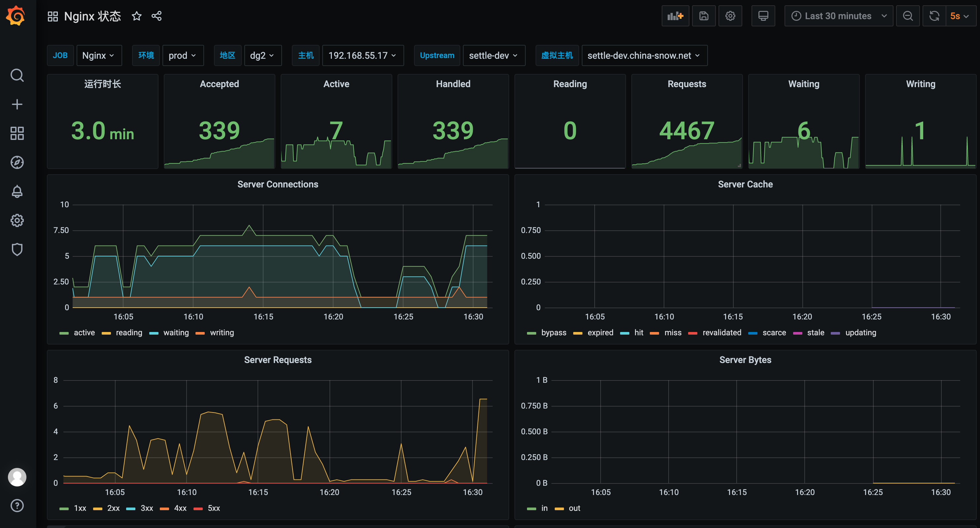The width and height of the screenshot is (980, 528).
Task: Open the Server Requests panel title menu
Action: tap(278, 360)
